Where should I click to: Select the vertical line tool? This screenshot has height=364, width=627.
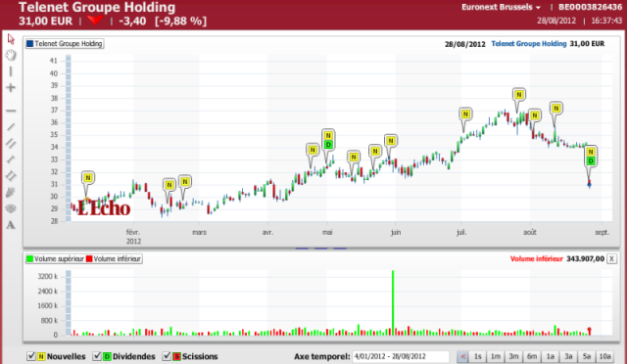coord(11,71)
